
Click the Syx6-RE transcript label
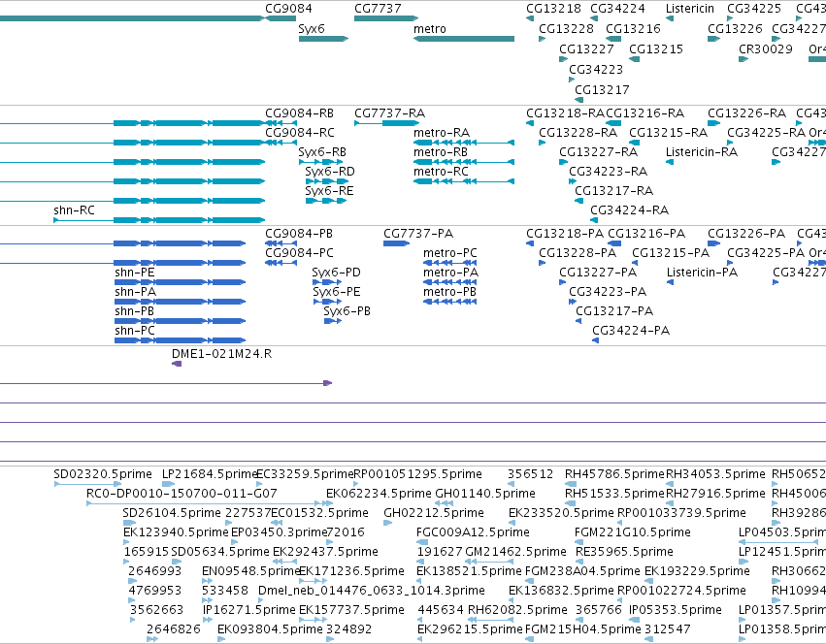point(329,191)
